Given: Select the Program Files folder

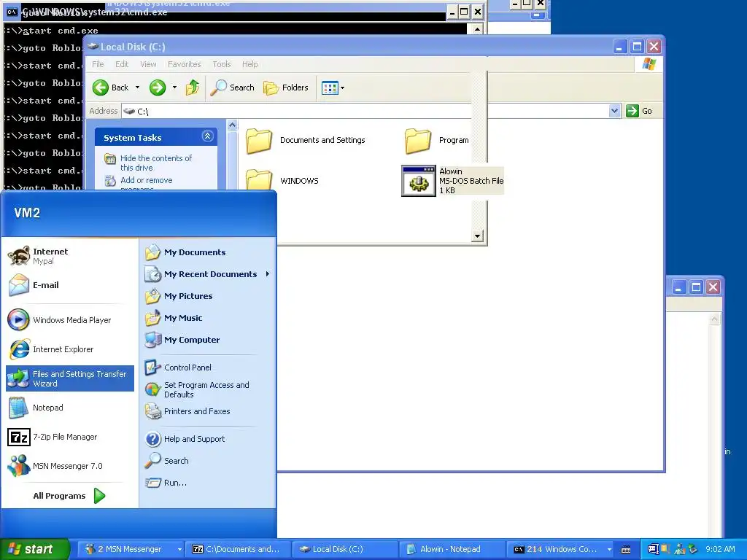Looking at the screenshot, I should tap(437, 140).
